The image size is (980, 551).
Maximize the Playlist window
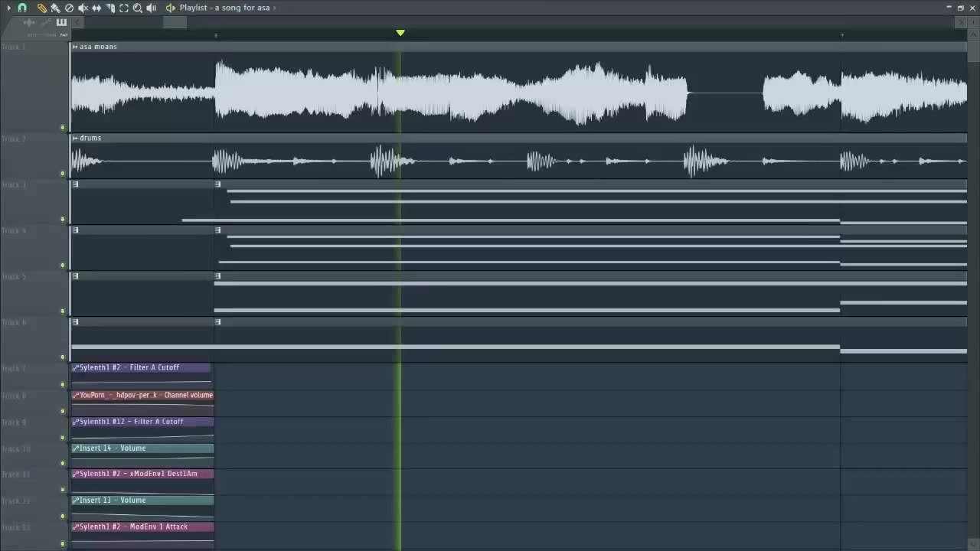tap(961, 8)
